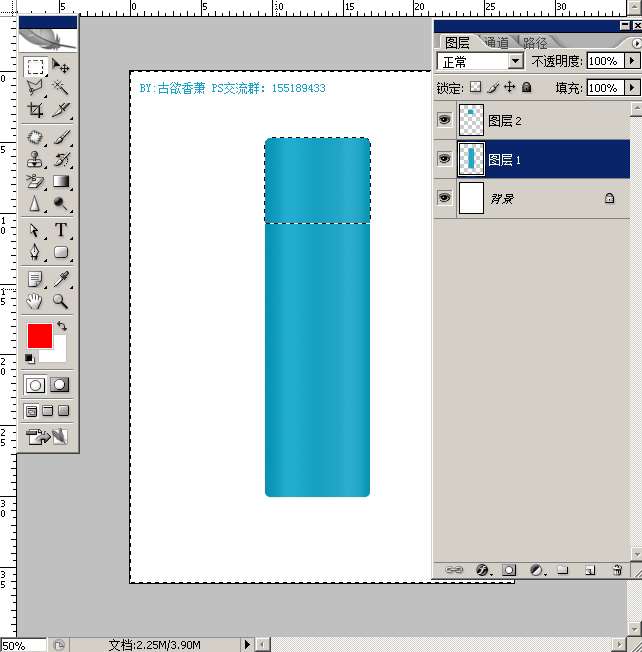
Task: Click the delete layer trash icon
Action: pos(617,569)
